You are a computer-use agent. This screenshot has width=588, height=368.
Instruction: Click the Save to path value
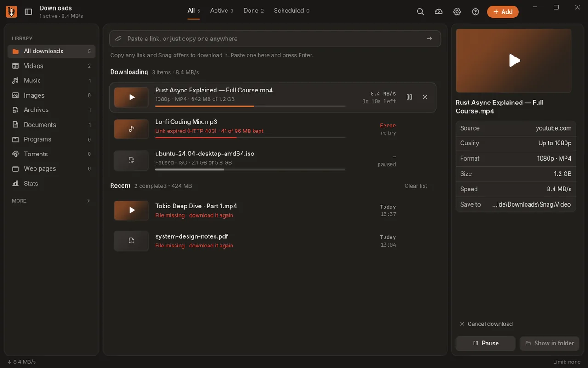[531, 204]
